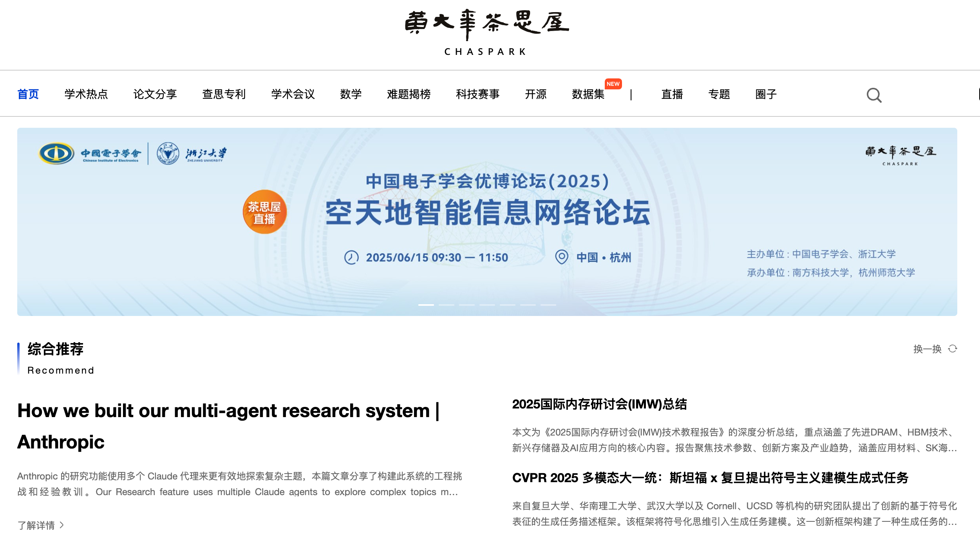The height and width of the screenshot is (559, 980).
Task: Click the orange 茶思屋直播 badge
Action: (x=265, y=212)
